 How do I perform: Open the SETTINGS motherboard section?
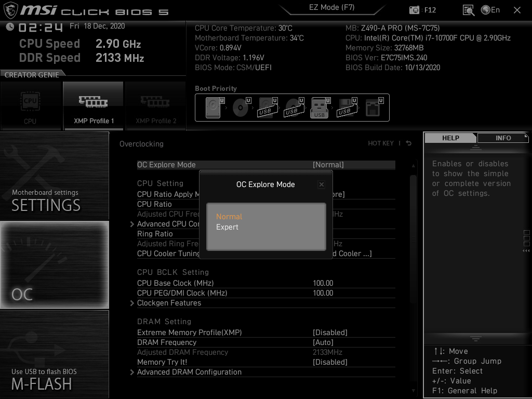click(54, 176)
